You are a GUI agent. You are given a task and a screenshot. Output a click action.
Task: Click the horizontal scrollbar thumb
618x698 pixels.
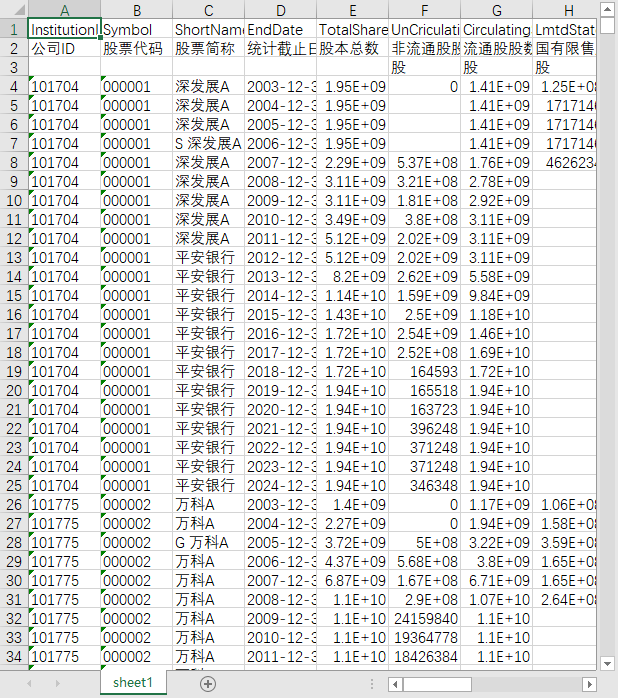pos(437,684)
